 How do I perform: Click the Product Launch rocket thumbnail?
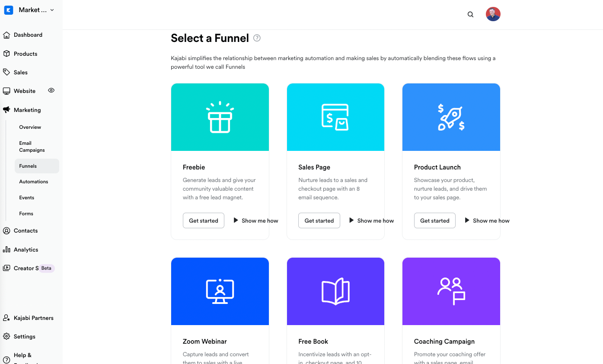[x=451, y=117]
